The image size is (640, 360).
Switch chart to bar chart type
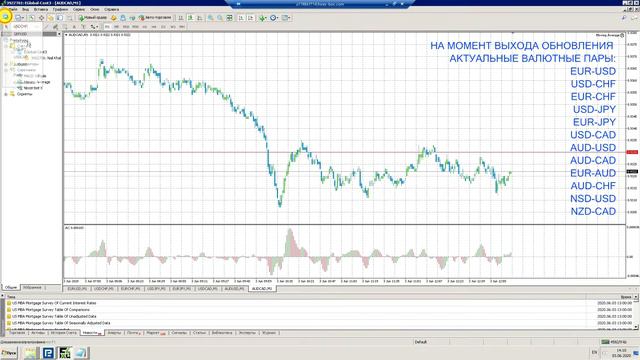180,18
